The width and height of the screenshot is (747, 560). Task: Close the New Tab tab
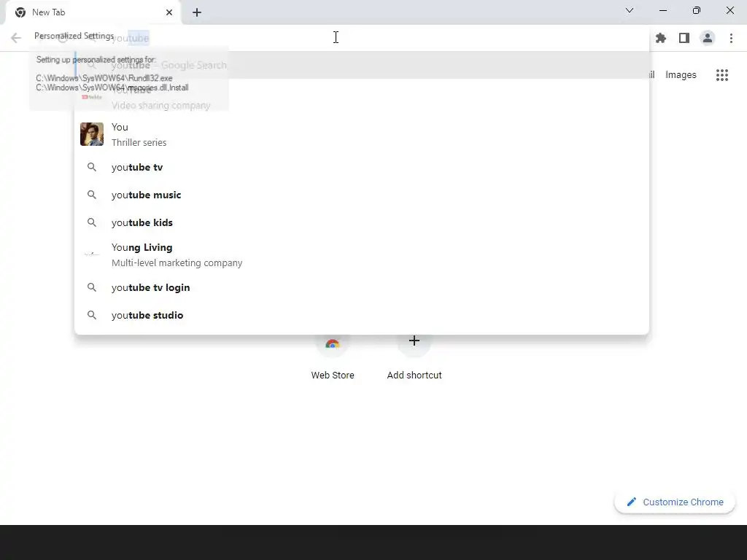point(169,12)
